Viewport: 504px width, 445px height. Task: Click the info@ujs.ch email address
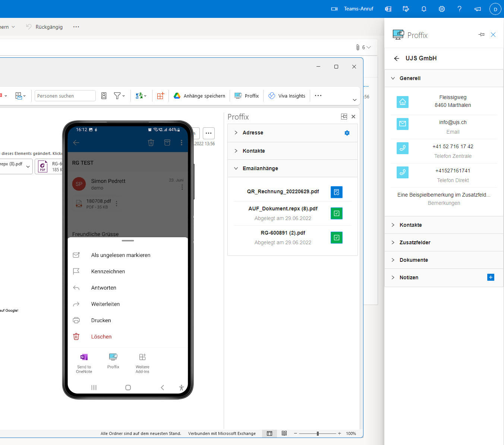pos(453,122)
